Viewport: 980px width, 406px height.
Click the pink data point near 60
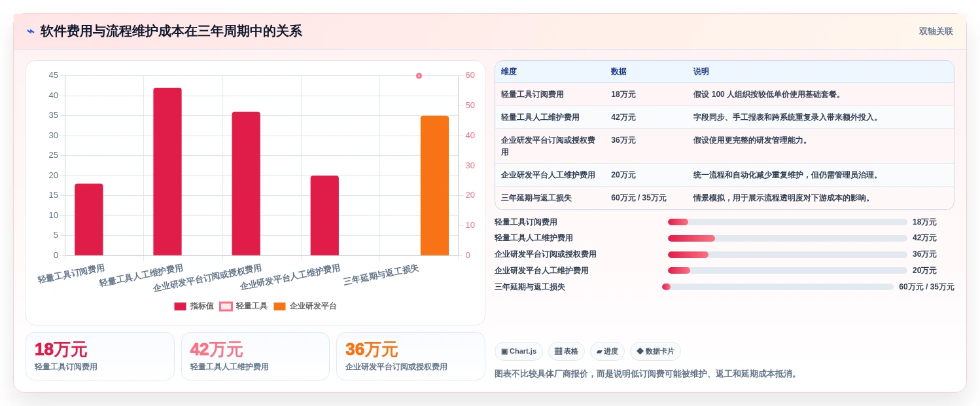(419, 76)
